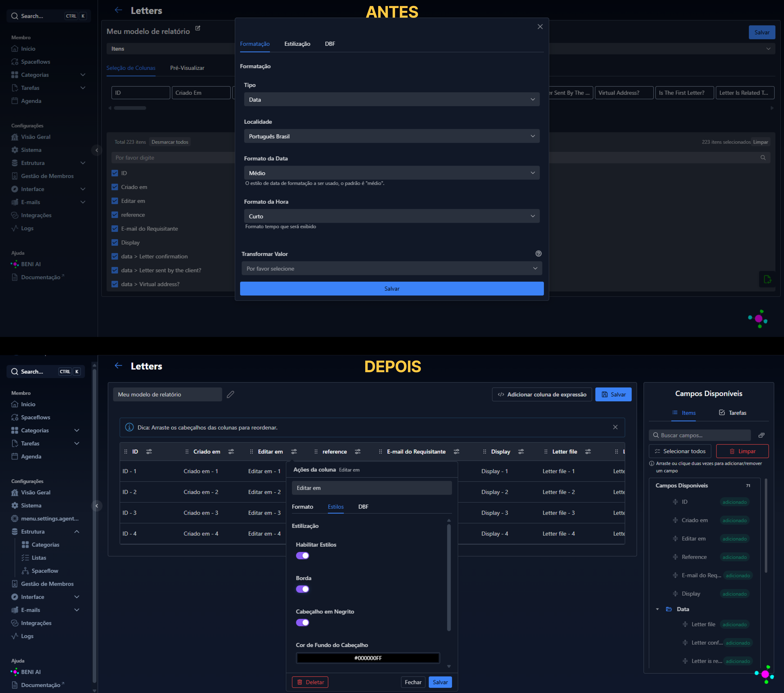Viewport: 784px width, 693px height.
Task: Collapse the Data group in Campos Disponíveis
Action: [x=657, y=609]
